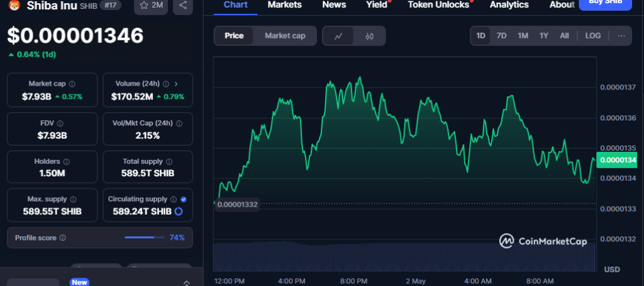Set chart range to 7D
Image resolution: width=644 pixels, height=286 pixels.
coord(501,36)
